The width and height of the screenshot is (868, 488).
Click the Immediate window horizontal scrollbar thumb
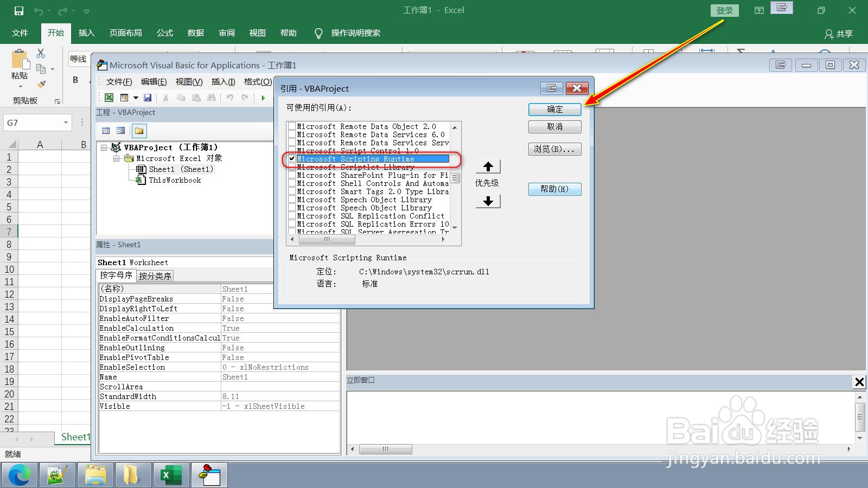tap(386, 449)
